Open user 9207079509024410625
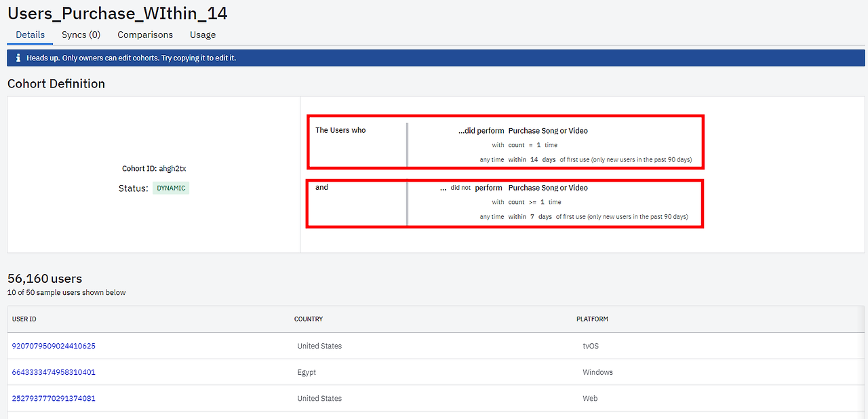Screen dimensions: 868x419 point(54,346)
